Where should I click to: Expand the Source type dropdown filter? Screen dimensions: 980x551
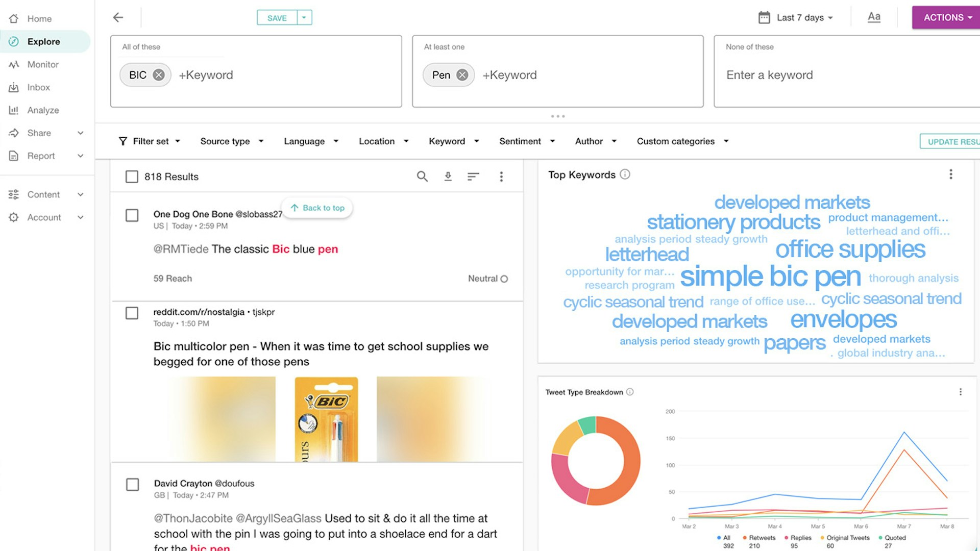[x=231, y=141]
